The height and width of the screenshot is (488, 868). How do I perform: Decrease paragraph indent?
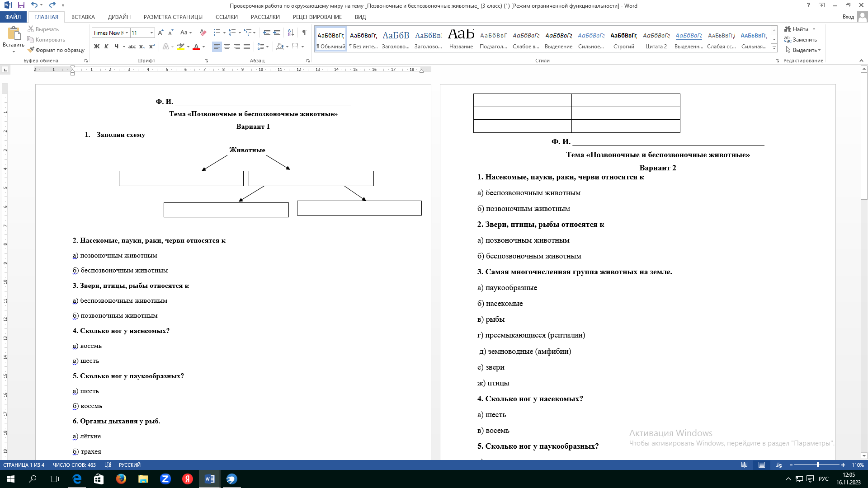(x=267, y=33)
